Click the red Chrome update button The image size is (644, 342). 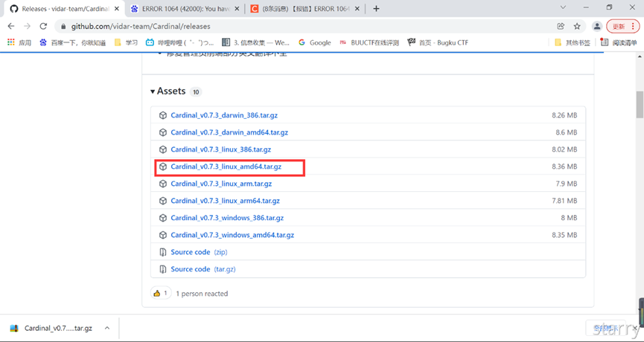tap(622, 26)
